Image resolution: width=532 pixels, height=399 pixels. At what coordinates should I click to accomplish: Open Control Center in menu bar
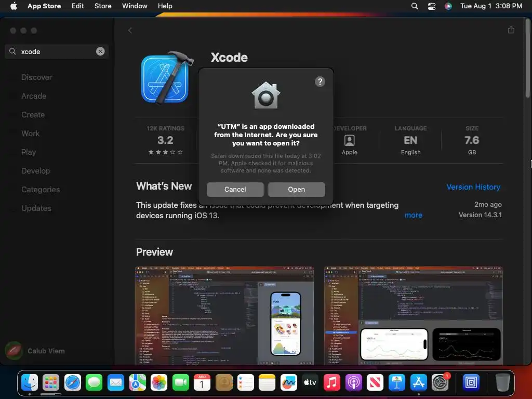(432, 6)
